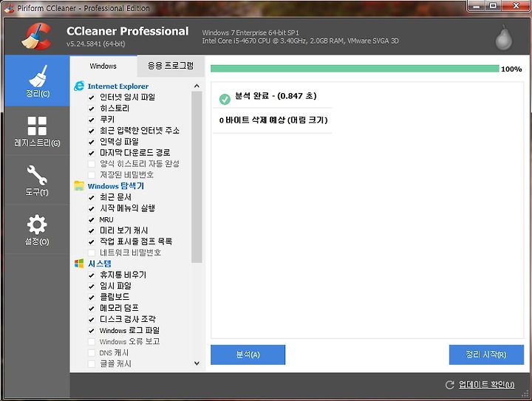Toggle 디스크 검사 조각 checkbox
This screenshot has width=532, height=401.
pyautogui.click(x=92, y=319)
